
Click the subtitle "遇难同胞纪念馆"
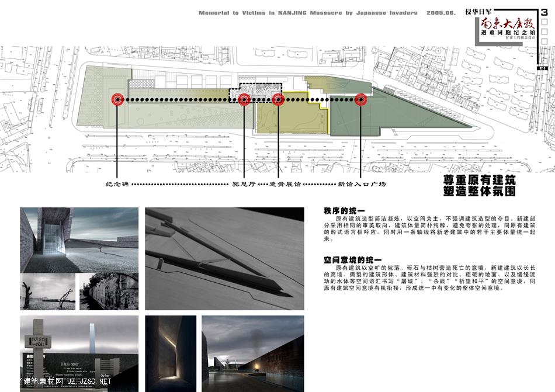coord(508,33)
